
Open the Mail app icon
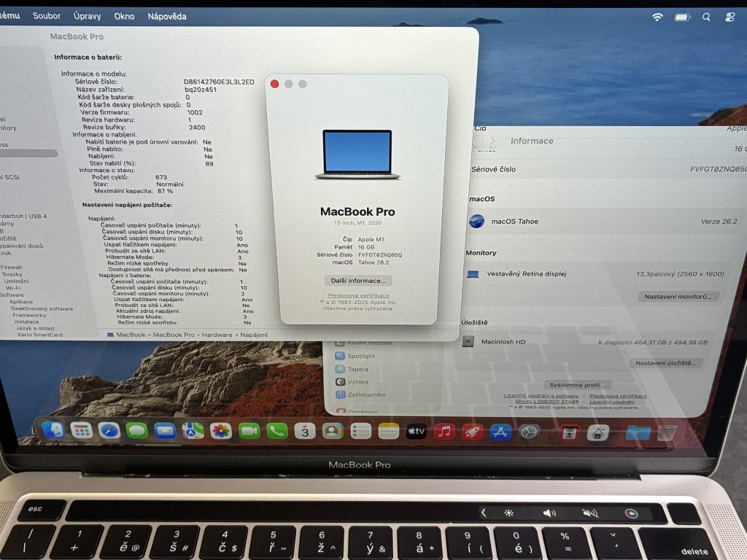point(165,431)
